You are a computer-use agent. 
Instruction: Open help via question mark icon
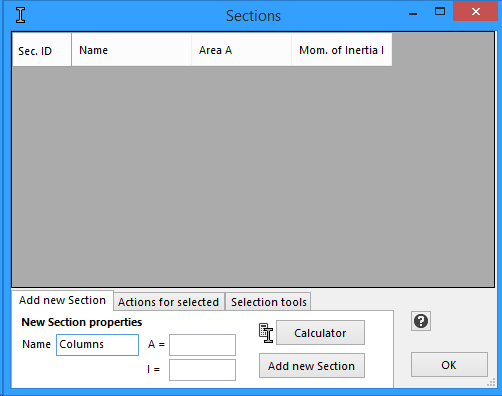(421, 321)
